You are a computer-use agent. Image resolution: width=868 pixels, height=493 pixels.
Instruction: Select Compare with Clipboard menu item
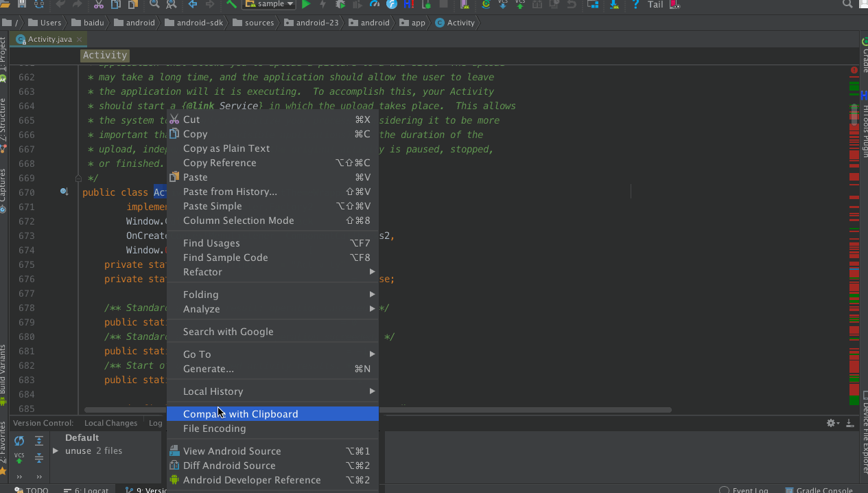point(273,414)
